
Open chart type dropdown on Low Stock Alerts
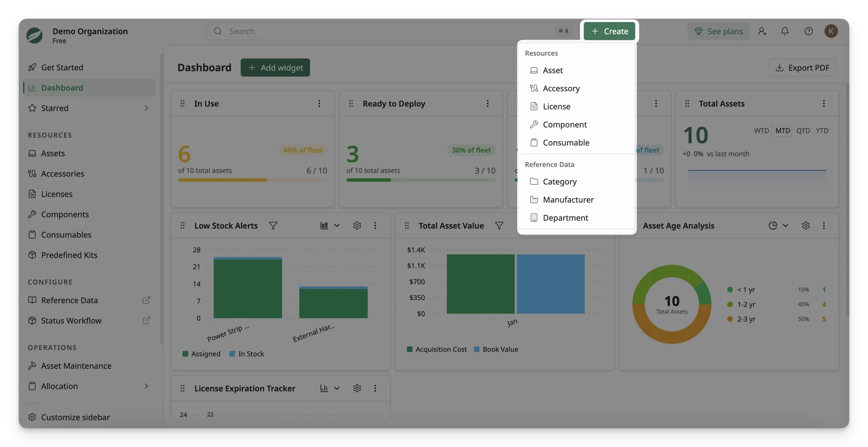coord(330,226)
